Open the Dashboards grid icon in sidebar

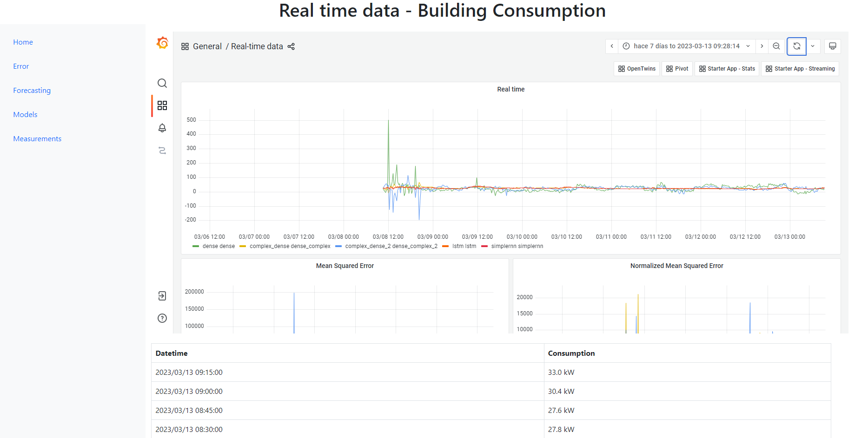(x=162, y=105)
